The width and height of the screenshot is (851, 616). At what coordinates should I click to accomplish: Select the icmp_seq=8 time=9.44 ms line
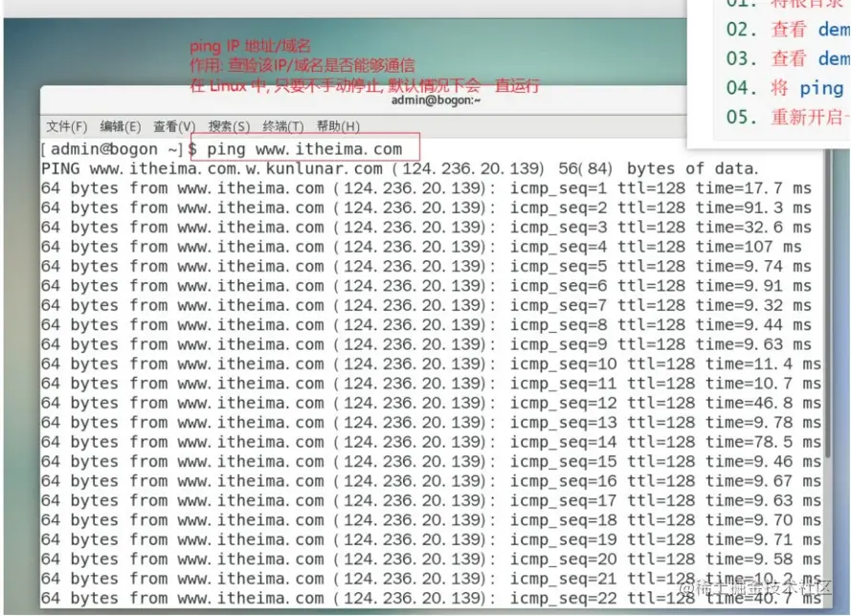pyautogui.click(x=426, y=325)
